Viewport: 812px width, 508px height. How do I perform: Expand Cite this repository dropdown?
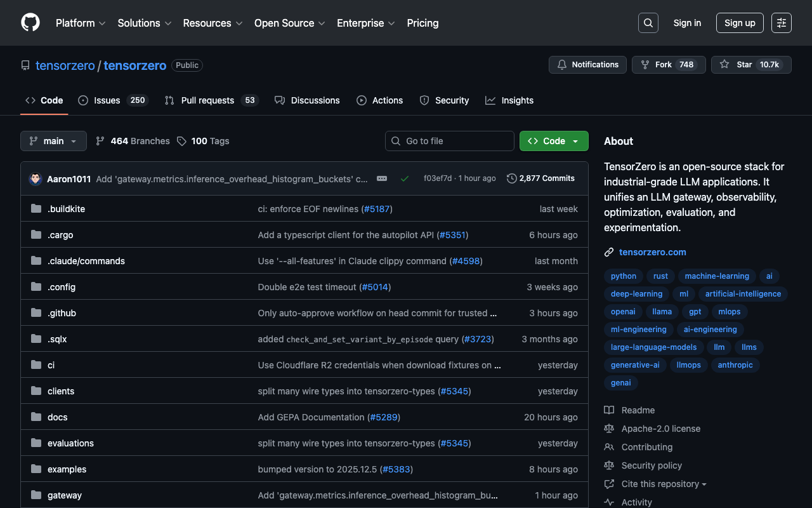664,484
